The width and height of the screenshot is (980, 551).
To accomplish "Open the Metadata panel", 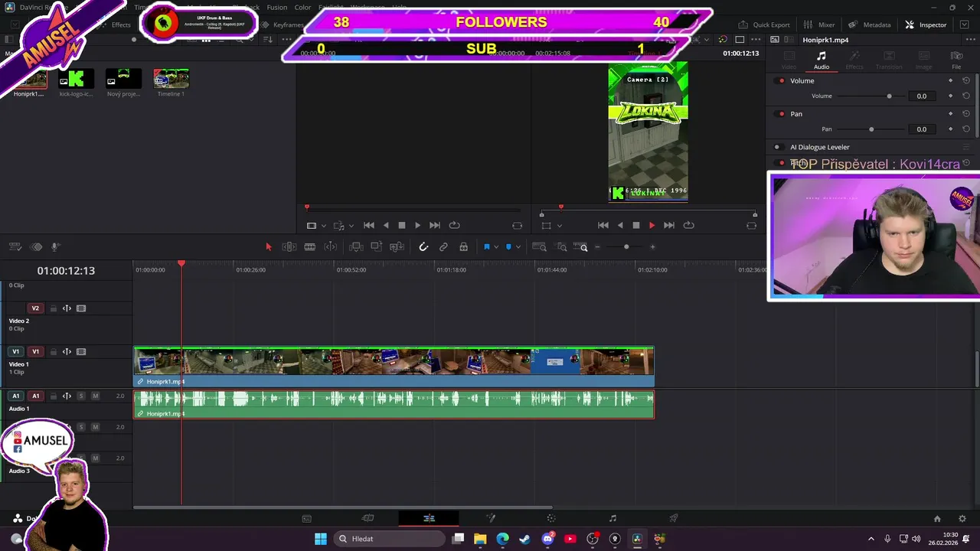I will (x=869, y=24).
